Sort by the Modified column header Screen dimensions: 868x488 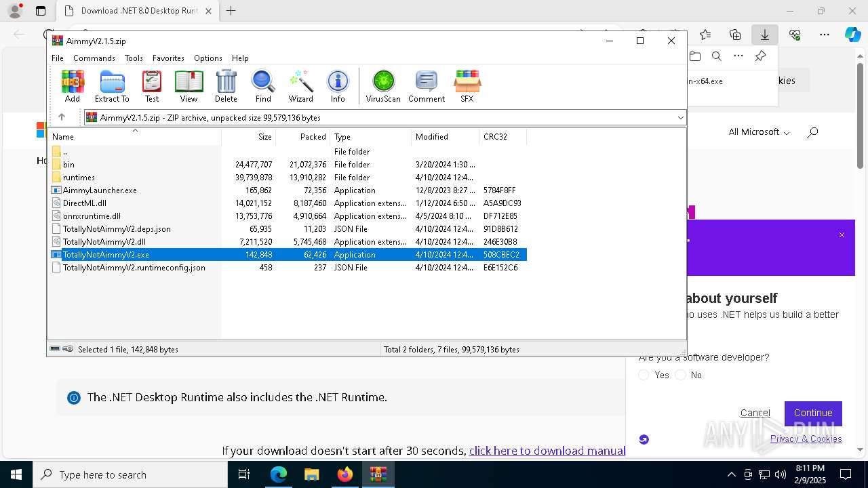(445, 136)
